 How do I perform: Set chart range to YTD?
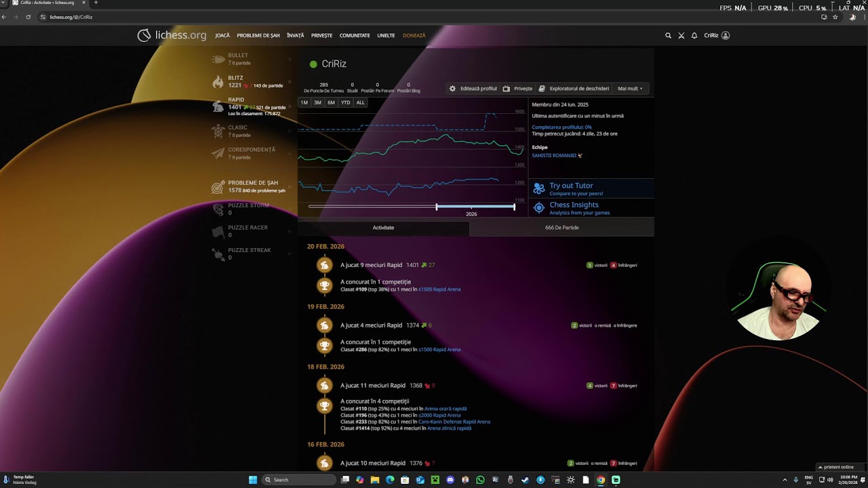pyautogui.click(x=345, y=102)
